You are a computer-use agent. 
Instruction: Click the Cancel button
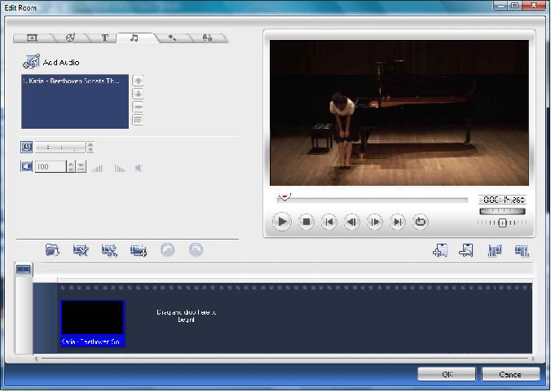510,374
